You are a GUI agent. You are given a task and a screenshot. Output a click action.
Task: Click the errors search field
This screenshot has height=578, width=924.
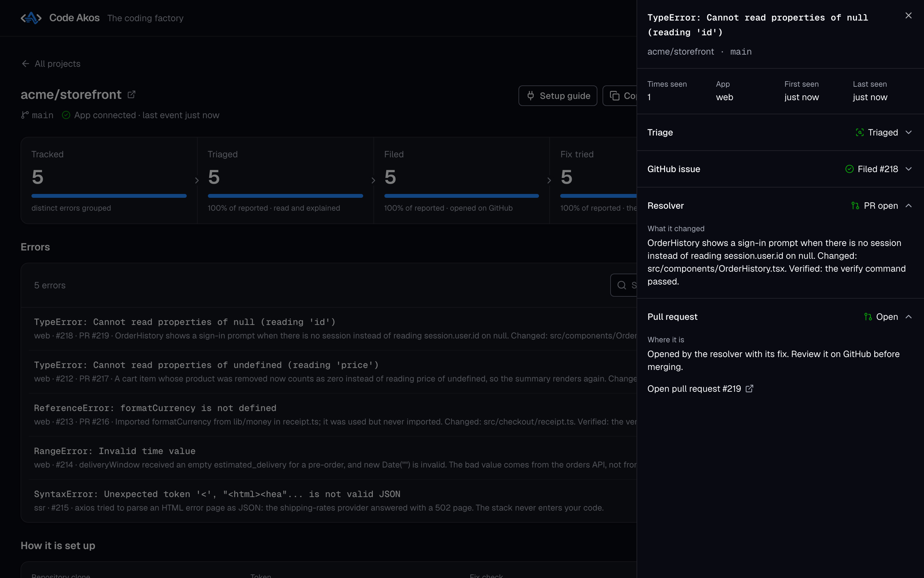pyautogui.click(x=623, y=285)
